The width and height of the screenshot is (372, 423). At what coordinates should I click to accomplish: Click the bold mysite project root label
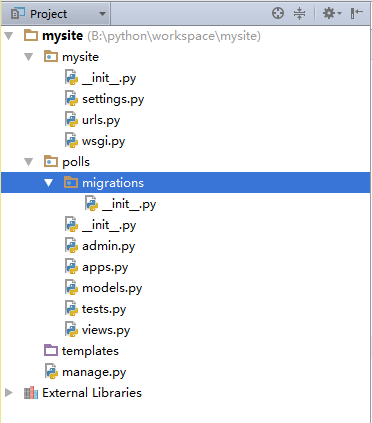pos(63,36)
